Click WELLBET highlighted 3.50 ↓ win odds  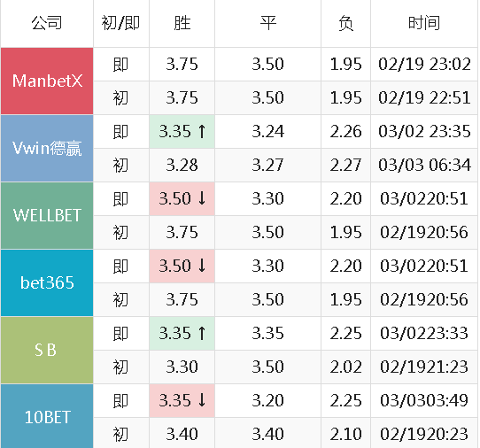[182, 199]
